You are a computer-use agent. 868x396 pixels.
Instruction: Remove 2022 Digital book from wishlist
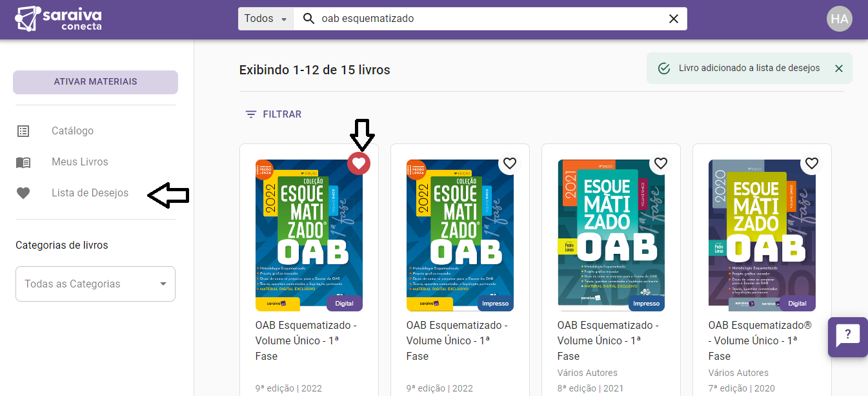click(x=359, y=163)
